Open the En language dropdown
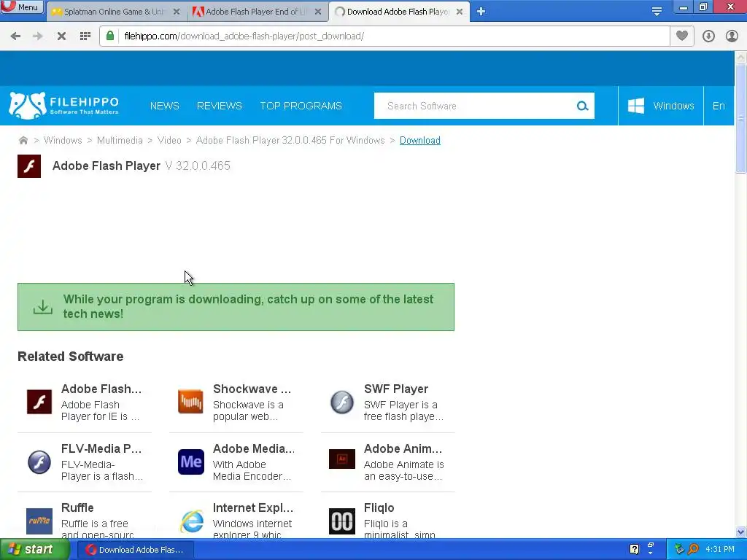Viewport: 747px width, 560px height. pos(719,106)
